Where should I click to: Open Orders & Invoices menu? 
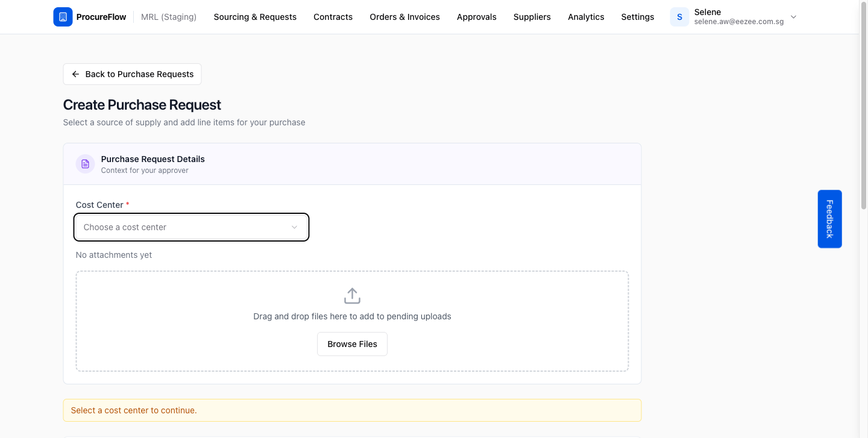click(404, 17)
